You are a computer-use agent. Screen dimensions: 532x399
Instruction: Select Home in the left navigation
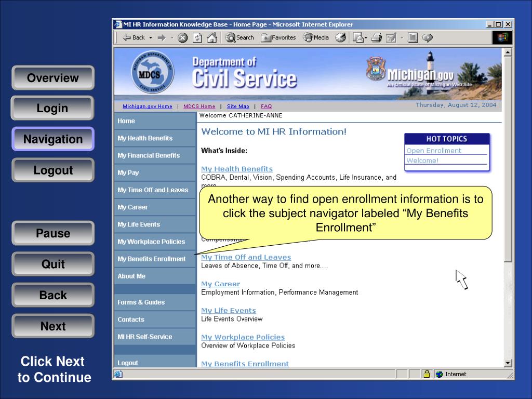coord(155,121)
